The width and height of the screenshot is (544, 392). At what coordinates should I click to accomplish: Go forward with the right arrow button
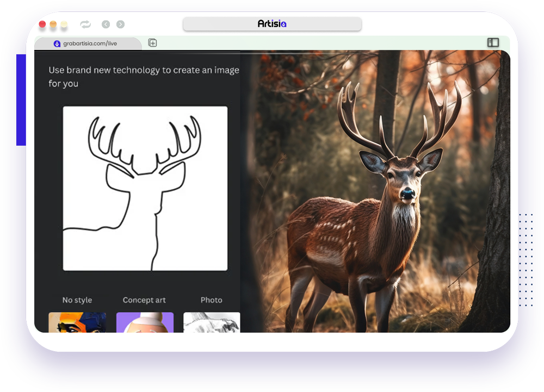point(120,24)
